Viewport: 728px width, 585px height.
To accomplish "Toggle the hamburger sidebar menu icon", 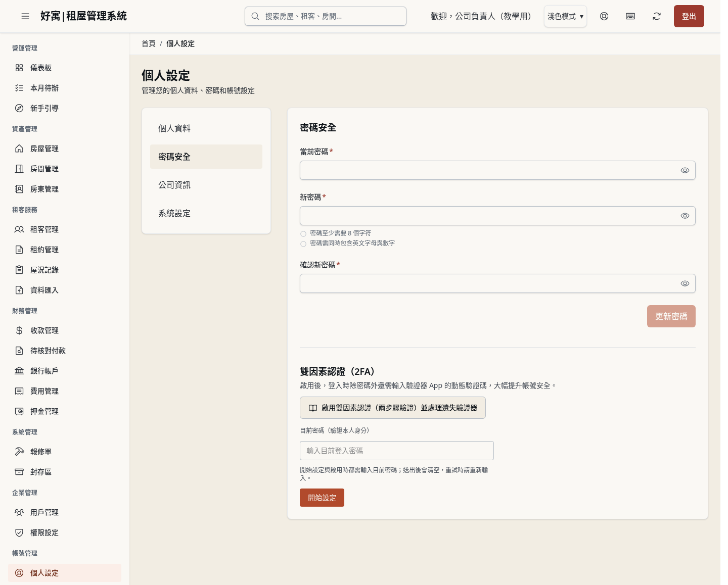I will click(25, 16).
